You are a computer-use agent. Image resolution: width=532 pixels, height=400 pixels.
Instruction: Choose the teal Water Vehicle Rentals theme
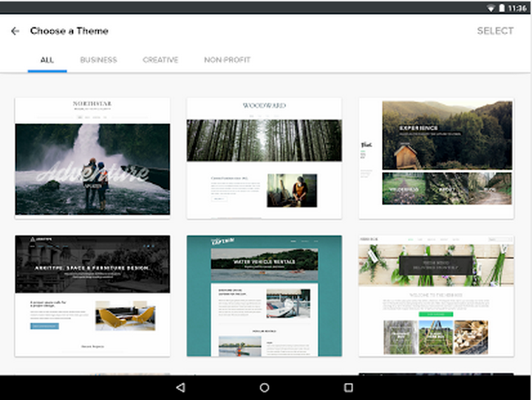point(265,296)
